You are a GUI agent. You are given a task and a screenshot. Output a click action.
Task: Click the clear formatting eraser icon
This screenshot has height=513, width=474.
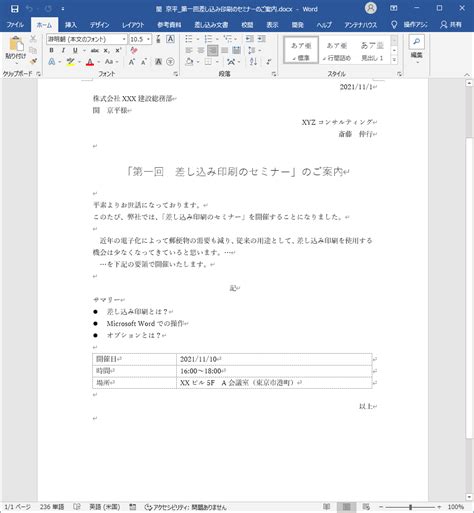134,50
